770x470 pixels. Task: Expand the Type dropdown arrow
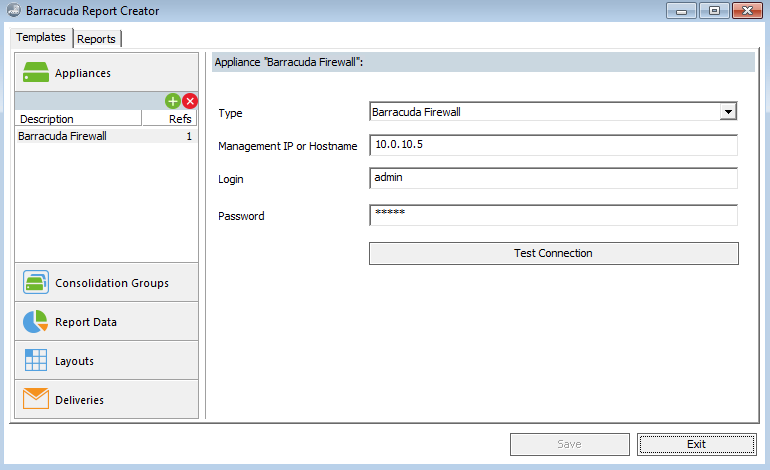tap(728, 111)
